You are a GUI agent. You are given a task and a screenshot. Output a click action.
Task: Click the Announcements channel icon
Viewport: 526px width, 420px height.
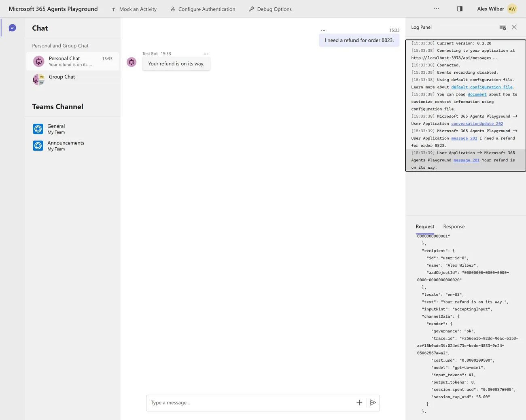tap(38, 146)
